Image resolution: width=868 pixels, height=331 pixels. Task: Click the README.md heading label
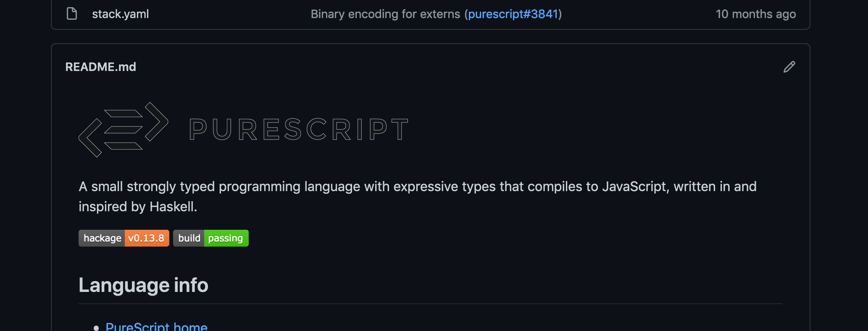[x=101, y=67]
